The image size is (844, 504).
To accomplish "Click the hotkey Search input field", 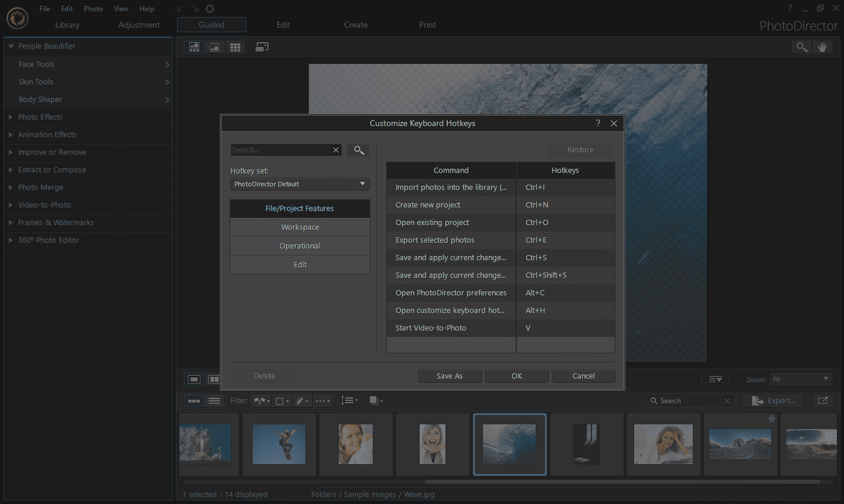I will (x=280, y=150).
